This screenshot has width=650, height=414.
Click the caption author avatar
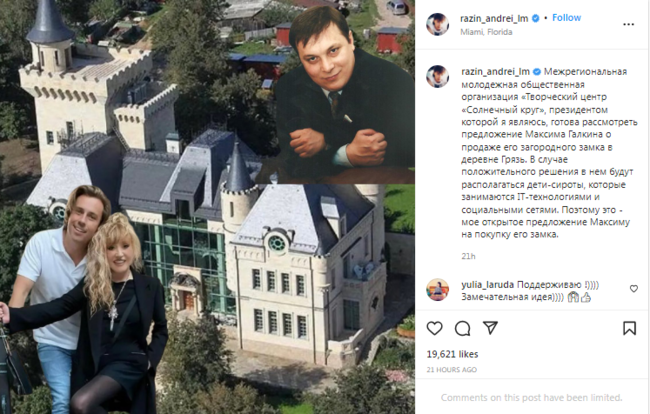437,76
